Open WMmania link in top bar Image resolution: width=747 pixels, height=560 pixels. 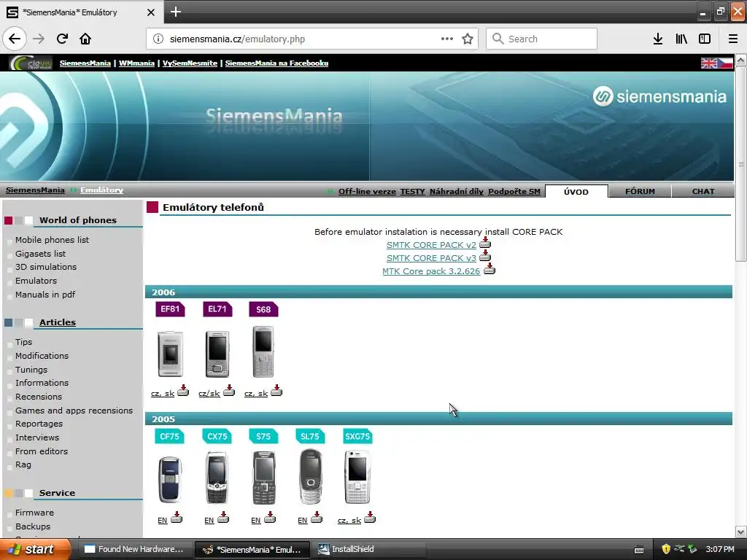point(136,63)
